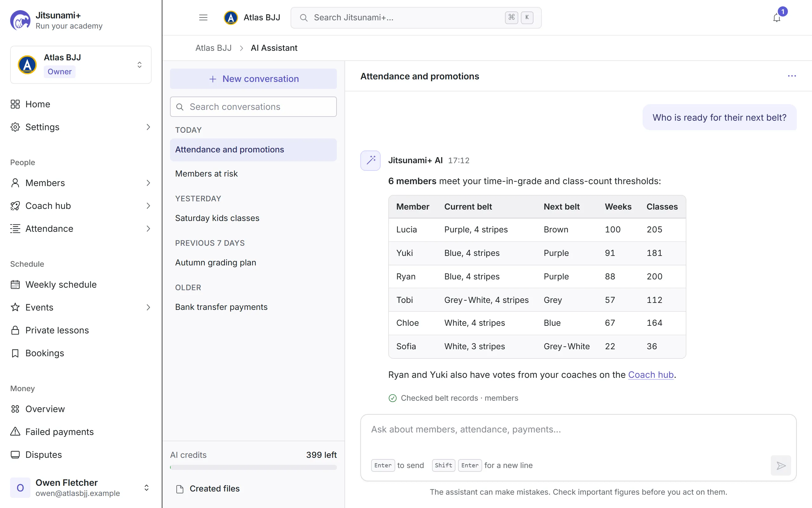Open the conversation options ellipsis menu
This screenshot has height=508, width=812.
(792, 76)
